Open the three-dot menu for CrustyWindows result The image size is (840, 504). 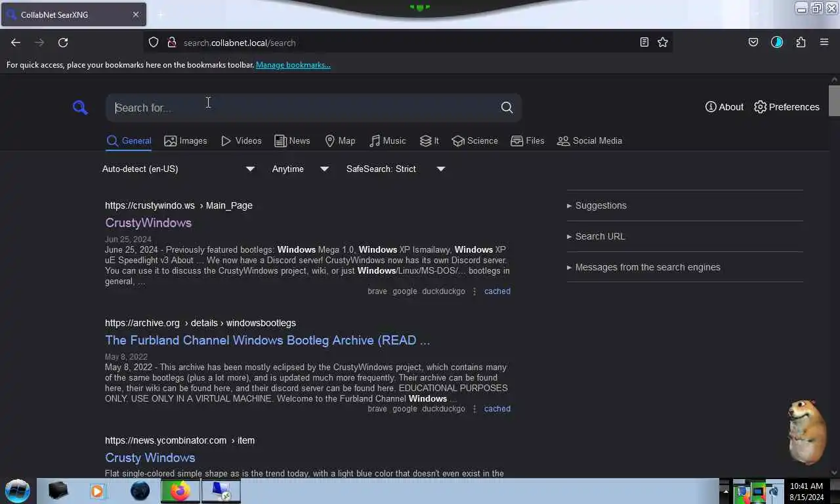(x=474, y=291)
